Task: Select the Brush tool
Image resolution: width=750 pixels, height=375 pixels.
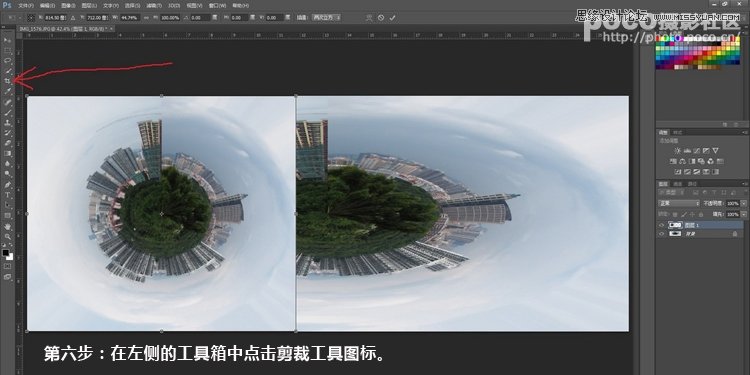Action: [x=8, y=113]
